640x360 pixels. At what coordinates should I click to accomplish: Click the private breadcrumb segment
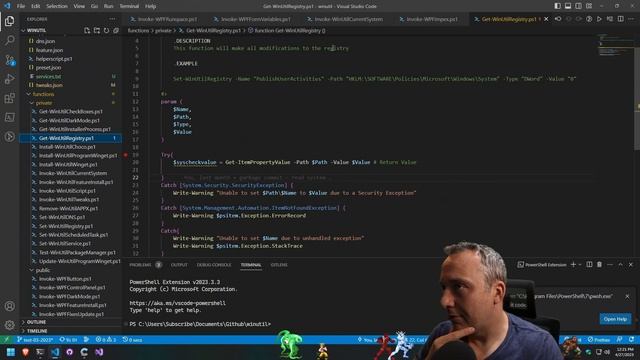point(163,31)
